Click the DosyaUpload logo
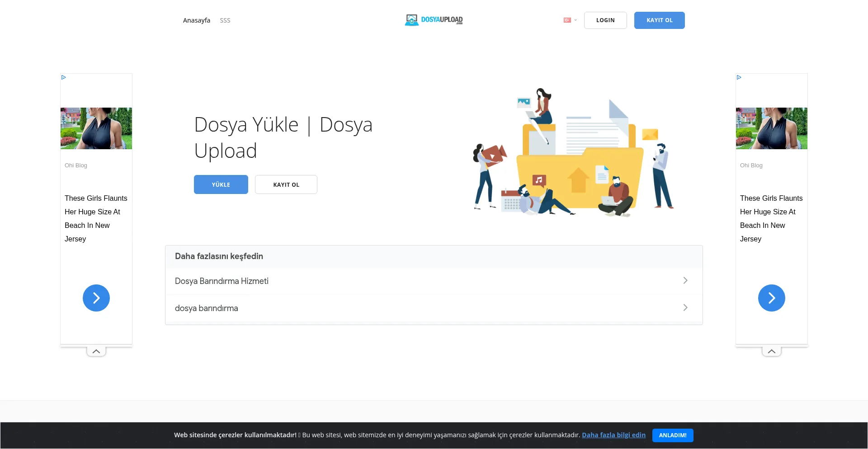The image size is (868, 449). pyautogui.click(x=434, y=20)
